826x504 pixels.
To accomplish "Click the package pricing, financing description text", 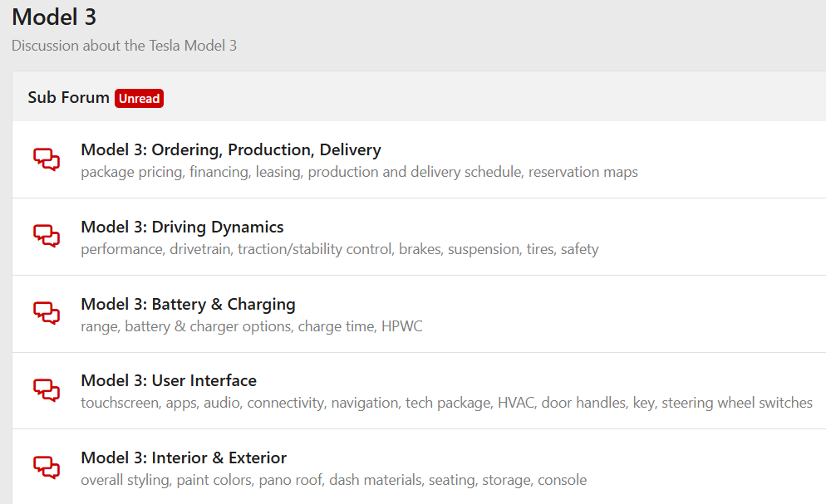I will click(359, 173).
